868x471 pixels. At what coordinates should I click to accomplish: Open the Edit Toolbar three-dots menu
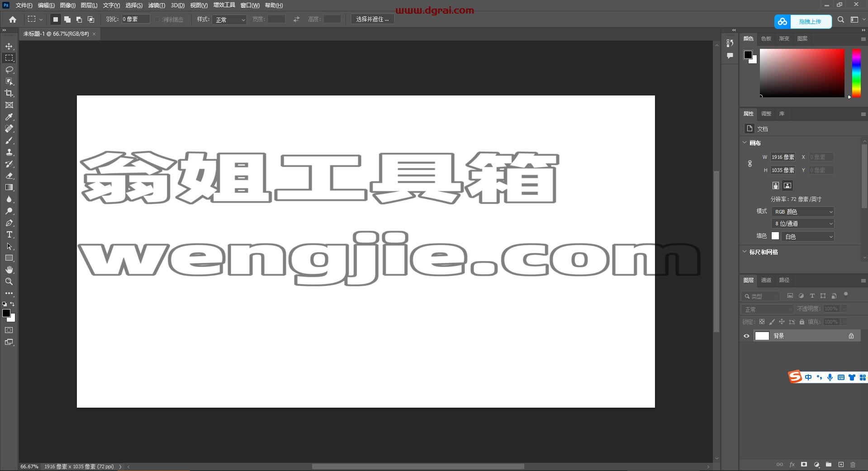[9, 293]
